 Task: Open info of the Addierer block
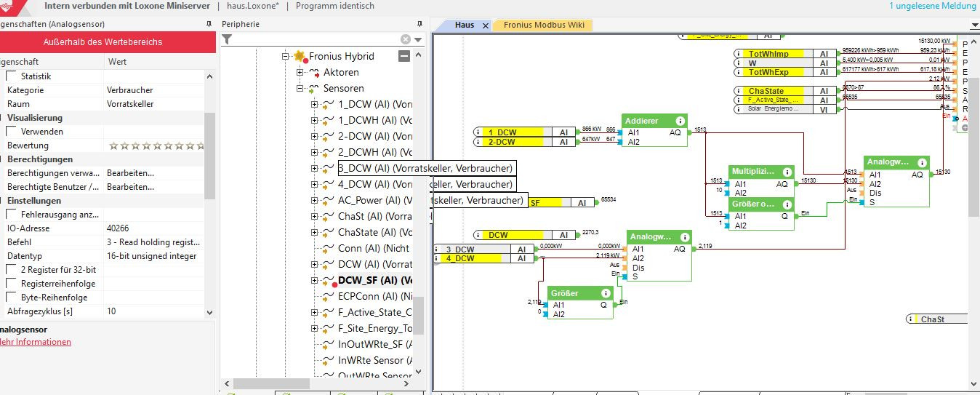[680, 121]
